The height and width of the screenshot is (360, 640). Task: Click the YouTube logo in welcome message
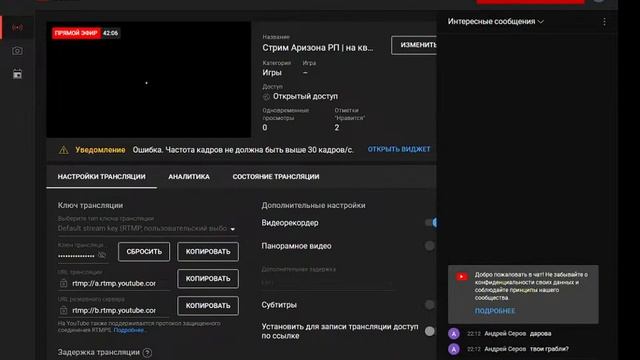[462, 277]
